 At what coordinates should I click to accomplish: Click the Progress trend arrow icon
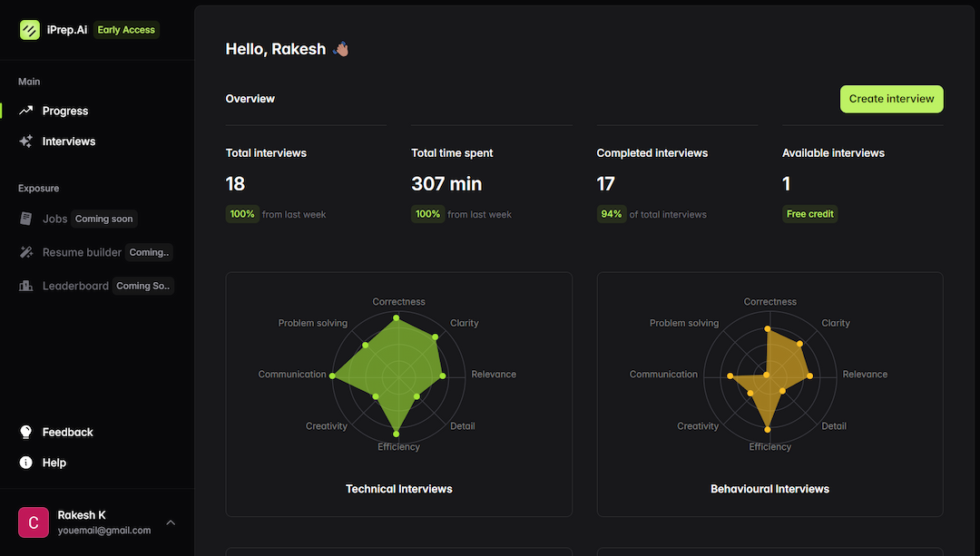[26, 111]
